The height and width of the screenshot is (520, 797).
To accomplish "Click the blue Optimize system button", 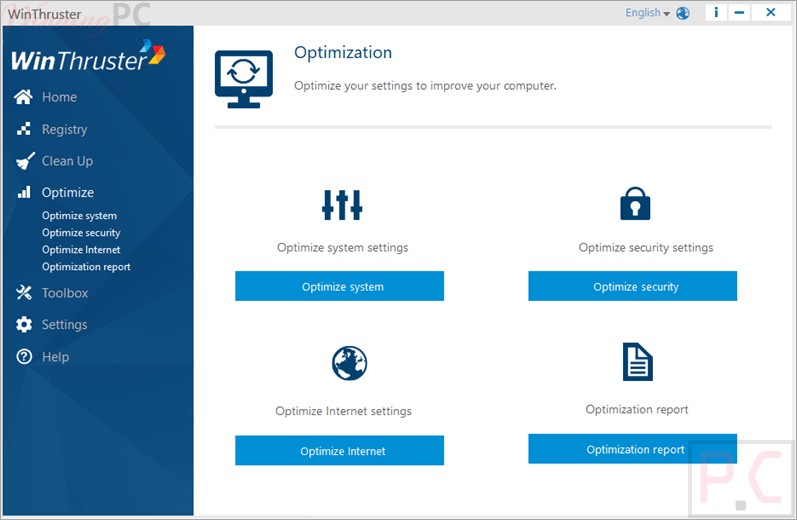I will pyautogui.click(x=340, y=286).
